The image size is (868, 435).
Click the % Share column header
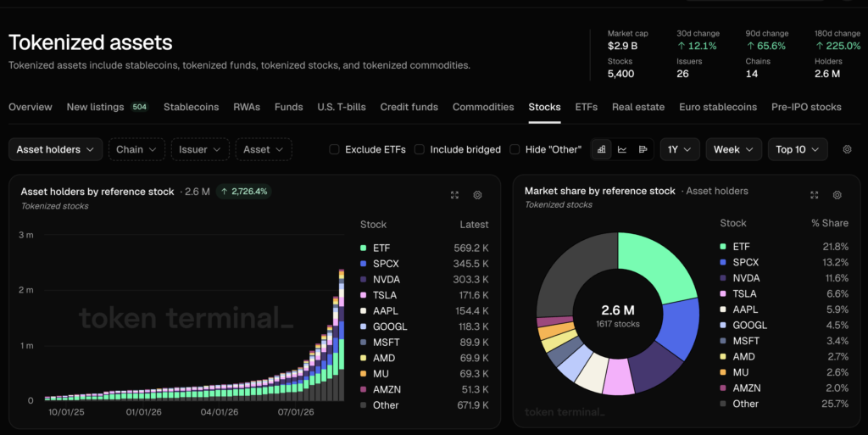(x=830, y=223)
